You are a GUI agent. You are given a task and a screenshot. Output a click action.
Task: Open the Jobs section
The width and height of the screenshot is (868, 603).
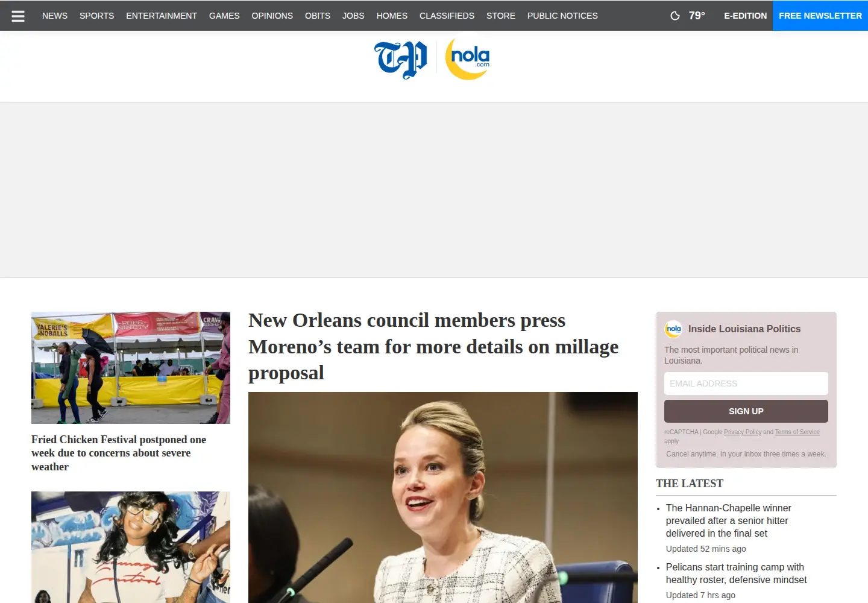point(353,16)
